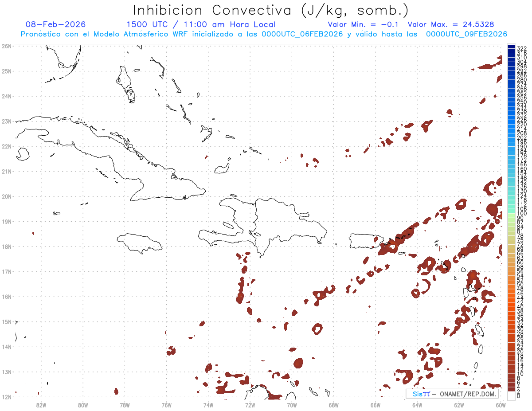The image size is (532, 411).
Task: Click the 13N latitude label
Action: (6, 372)
